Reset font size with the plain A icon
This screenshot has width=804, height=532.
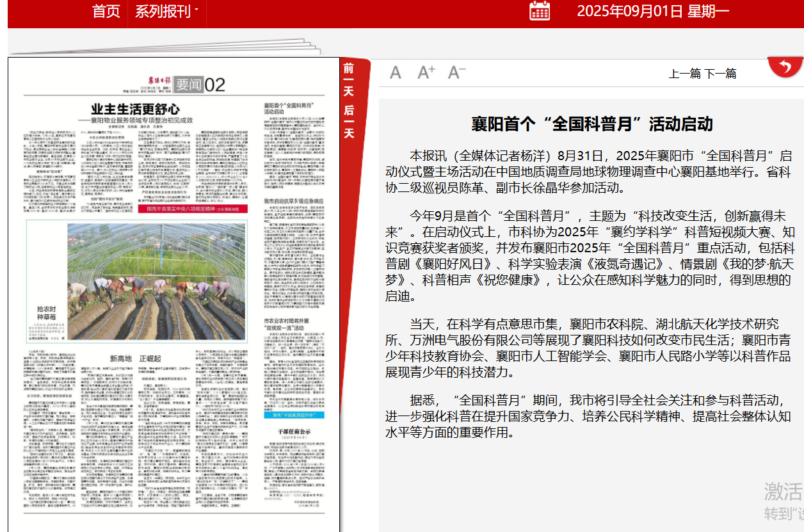[397, 73]
